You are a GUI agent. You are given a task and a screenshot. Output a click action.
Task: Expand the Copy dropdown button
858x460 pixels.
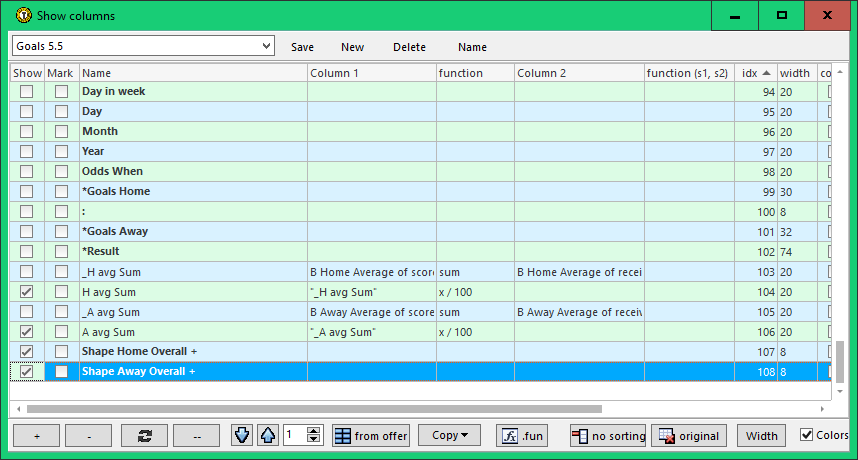449,436
